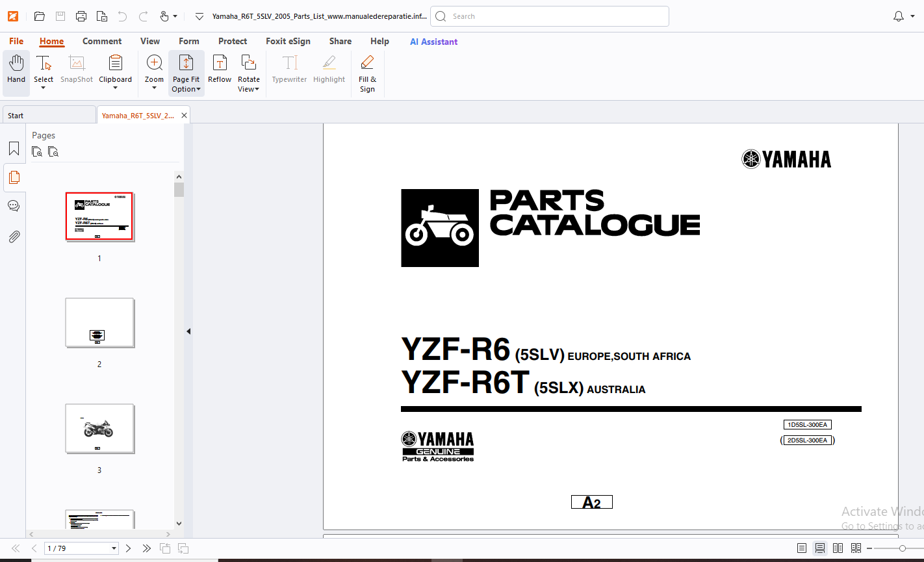This screenshot has height=562, width=924.
Task: Collapse the Pages navigation panel
Action: (188, 331)
